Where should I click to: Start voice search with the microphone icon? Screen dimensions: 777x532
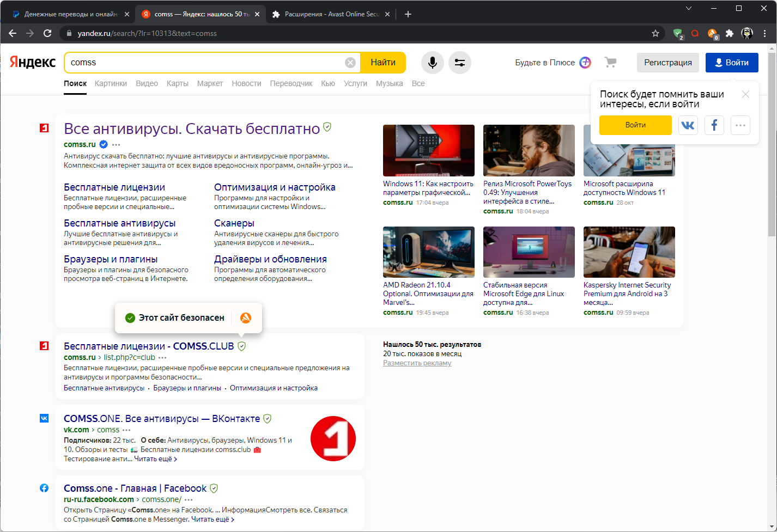(x=433, y=63)
